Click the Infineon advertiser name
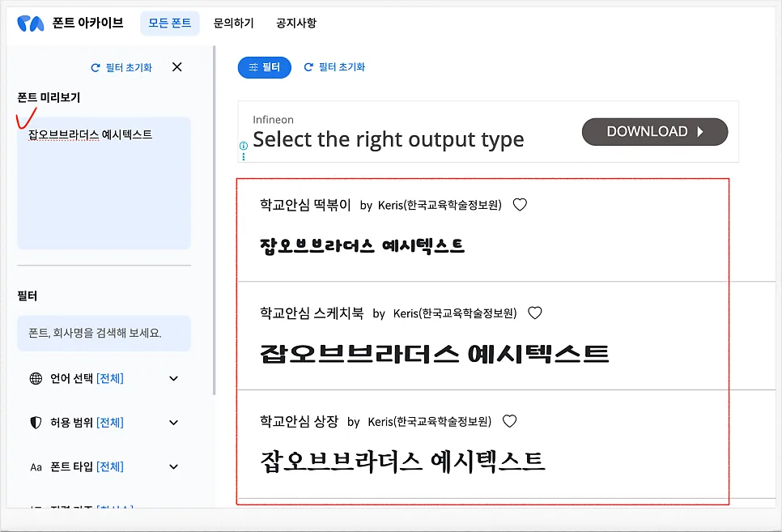The width and height of the screenshot is (782, 532). 273,120
